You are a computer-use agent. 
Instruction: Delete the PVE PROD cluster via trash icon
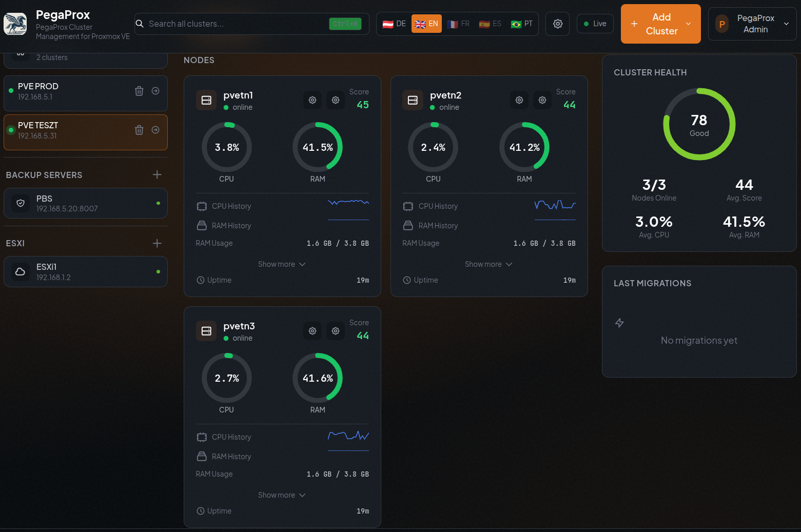click(139, 91)
